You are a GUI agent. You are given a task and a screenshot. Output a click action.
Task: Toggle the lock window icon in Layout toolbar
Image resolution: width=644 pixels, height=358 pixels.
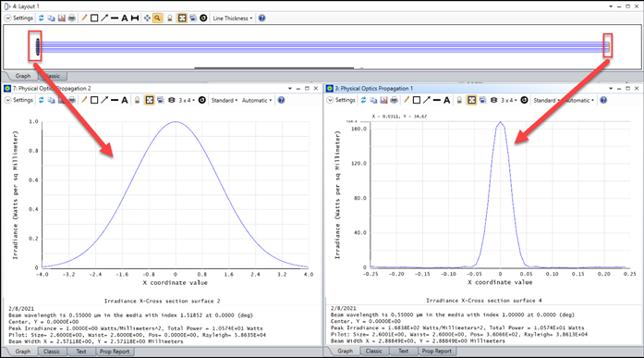tap(170, 19)
